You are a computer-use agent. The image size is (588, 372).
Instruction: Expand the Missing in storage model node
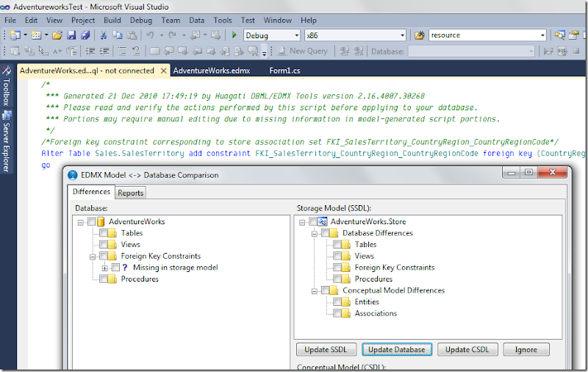pyautogui.click(x=105, y=268)
